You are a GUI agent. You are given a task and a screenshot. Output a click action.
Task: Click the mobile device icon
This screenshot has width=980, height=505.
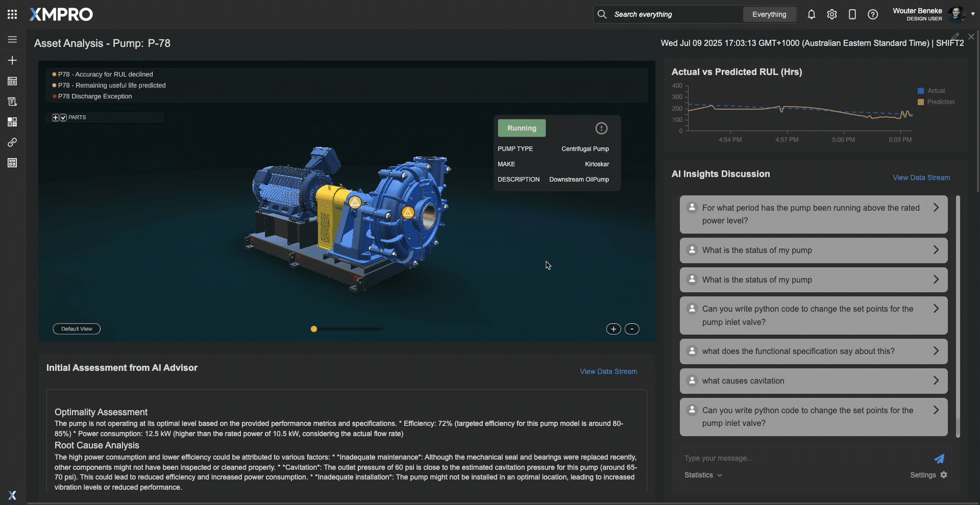pyautogui.click(x=852, y=14)
